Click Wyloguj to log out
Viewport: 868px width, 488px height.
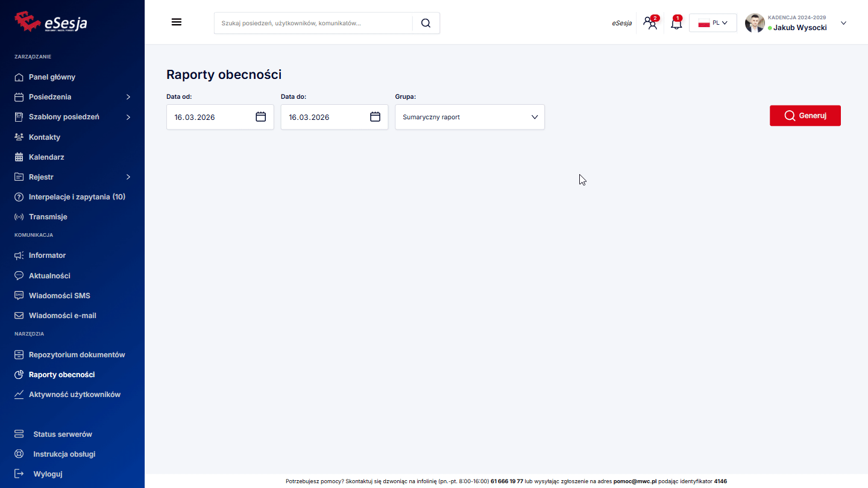point(48,474)
